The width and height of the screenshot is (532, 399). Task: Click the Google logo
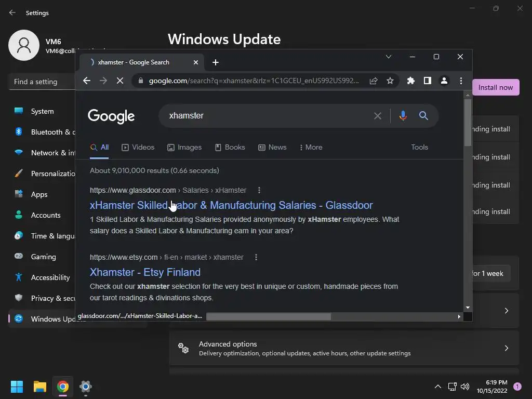111,116
